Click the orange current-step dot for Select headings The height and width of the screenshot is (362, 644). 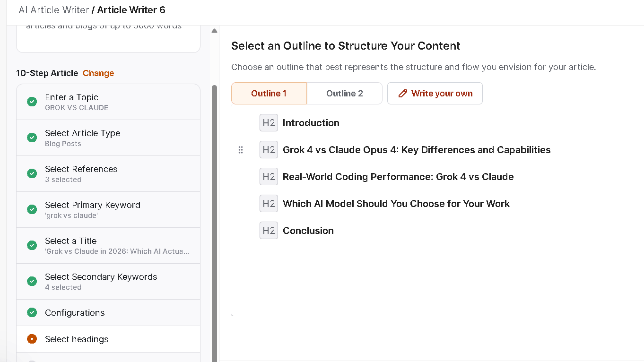click(x=32, y=339)
